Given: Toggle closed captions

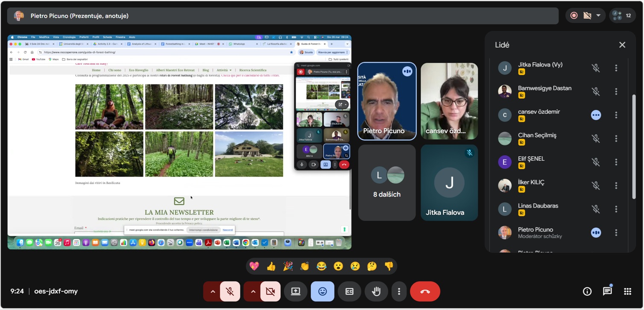Looking at the screenshot, I should [x=349, y=292].
